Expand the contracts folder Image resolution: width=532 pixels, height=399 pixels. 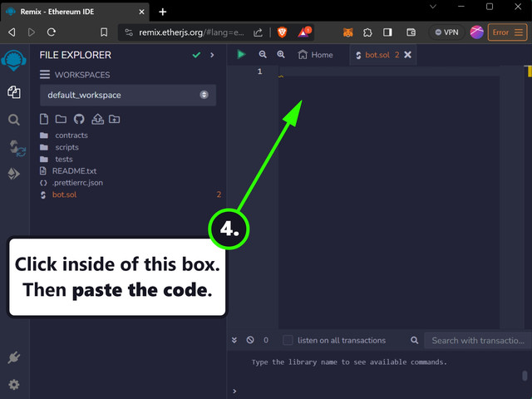click(x=71, y=135)
